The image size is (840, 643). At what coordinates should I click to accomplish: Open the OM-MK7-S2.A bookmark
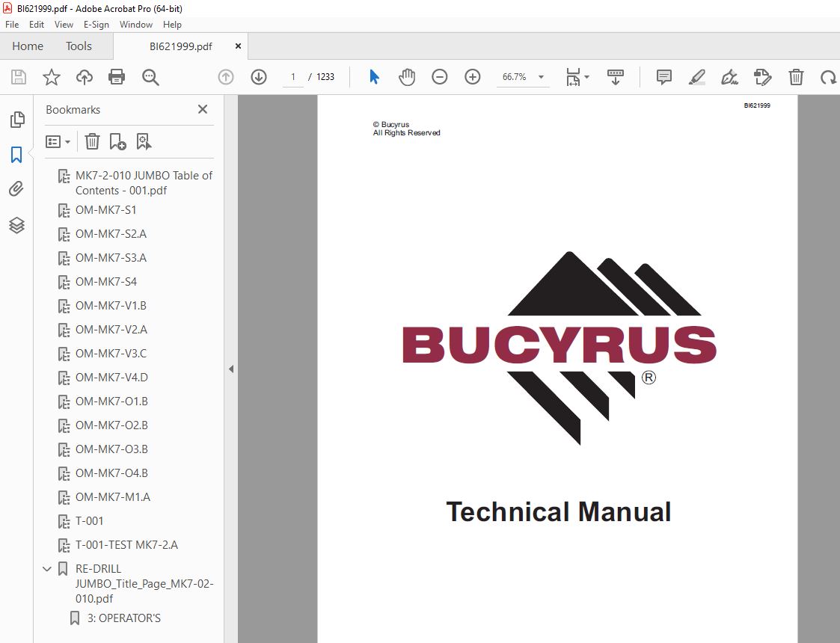(111, 234)
